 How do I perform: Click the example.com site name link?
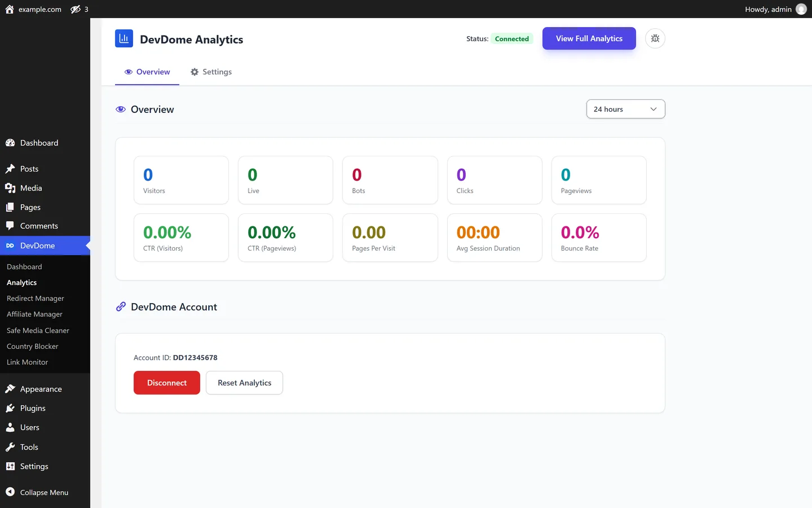[x=39, y=9]
